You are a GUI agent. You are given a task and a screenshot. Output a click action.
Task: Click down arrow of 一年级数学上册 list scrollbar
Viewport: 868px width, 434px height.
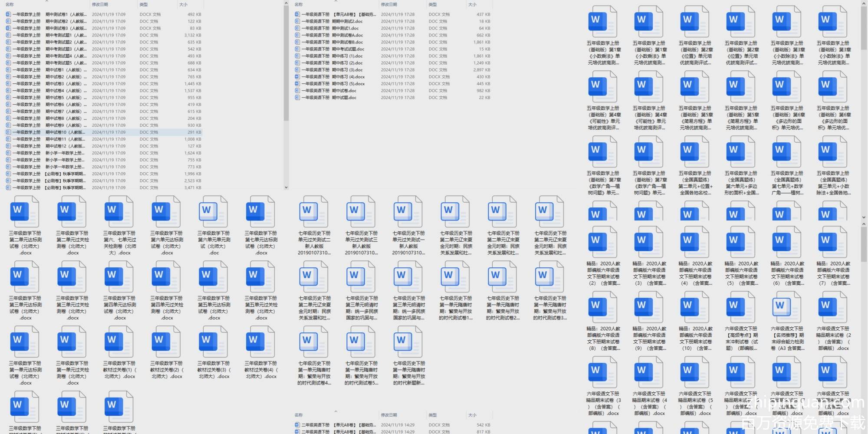pos(286,187)
